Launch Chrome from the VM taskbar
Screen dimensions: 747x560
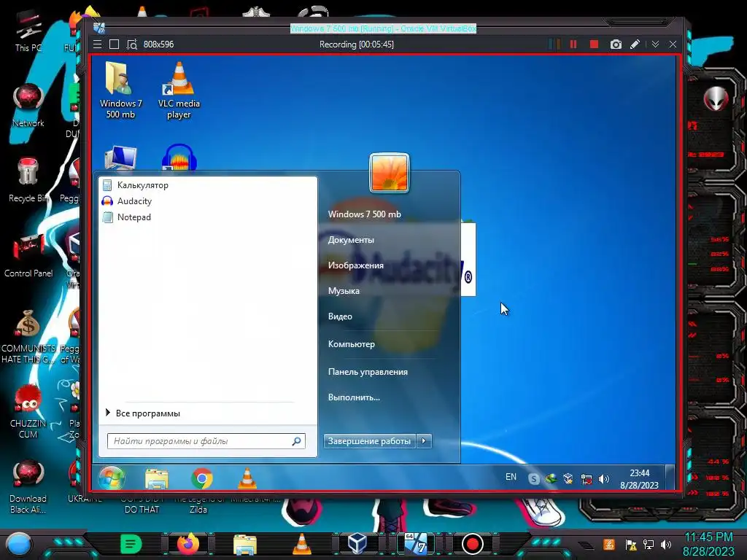(202, 478)
